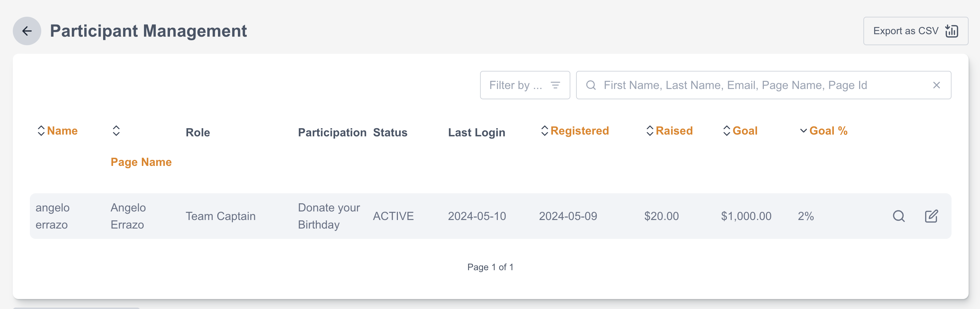Click the Page 1 of 1 pagination text
The height and width of the screenshot is (309, 980).
pos(490,267)
